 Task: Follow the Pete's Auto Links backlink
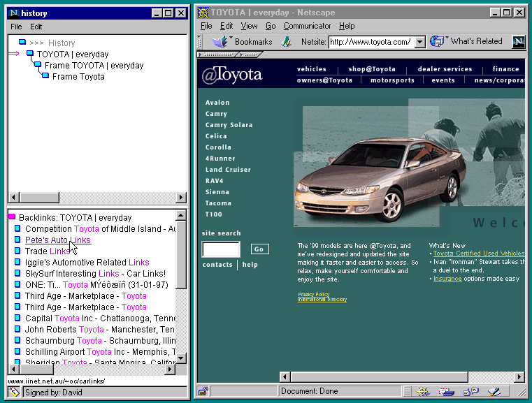tap(58, 240)
